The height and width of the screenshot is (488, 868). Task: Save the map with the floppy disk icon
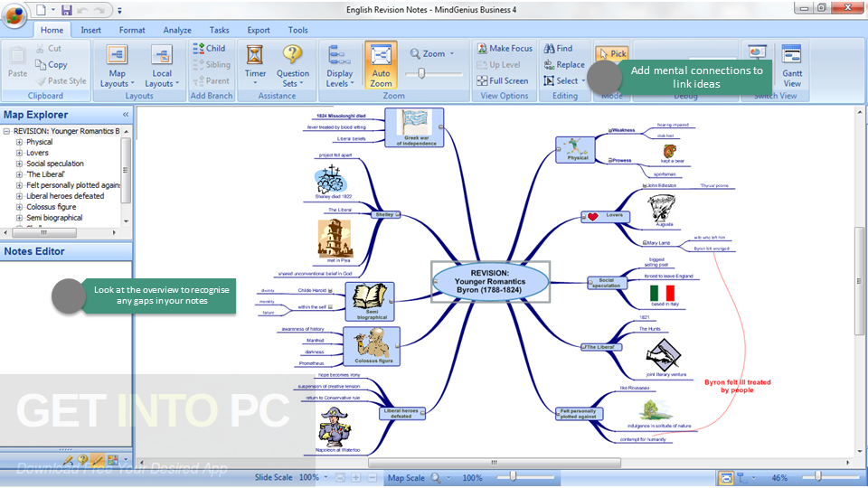click(x=66, y=10)
